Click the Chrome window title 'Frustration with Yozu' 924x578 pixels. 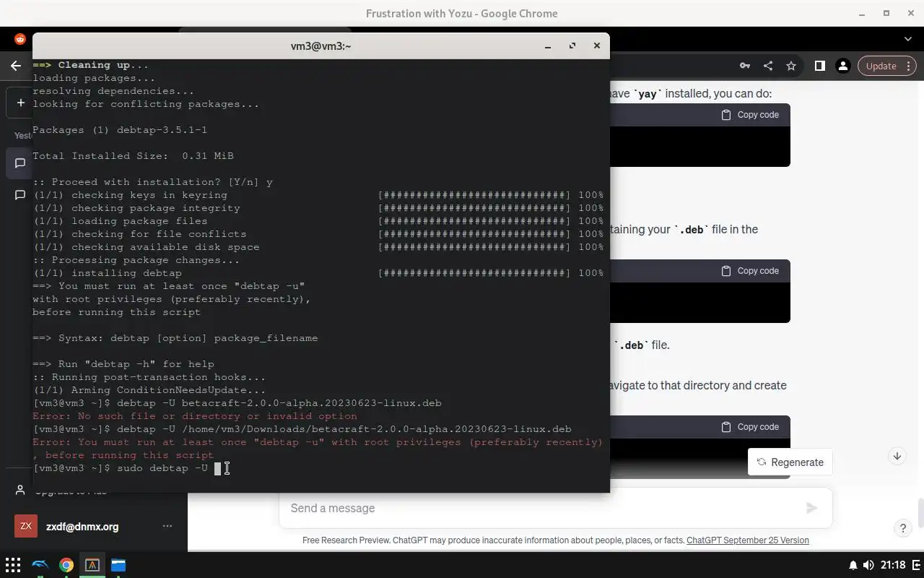point(462,13)
